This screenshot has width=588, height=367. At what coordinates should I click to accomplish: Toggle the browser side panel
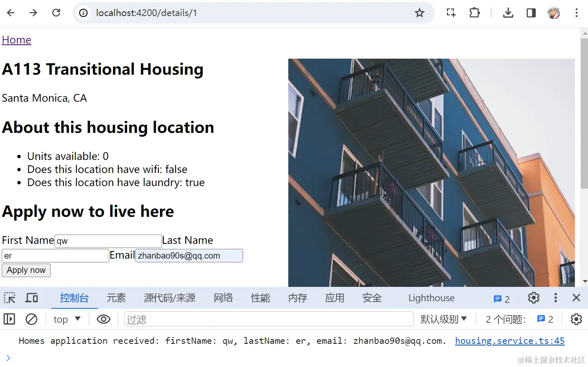tap(531, 13)
